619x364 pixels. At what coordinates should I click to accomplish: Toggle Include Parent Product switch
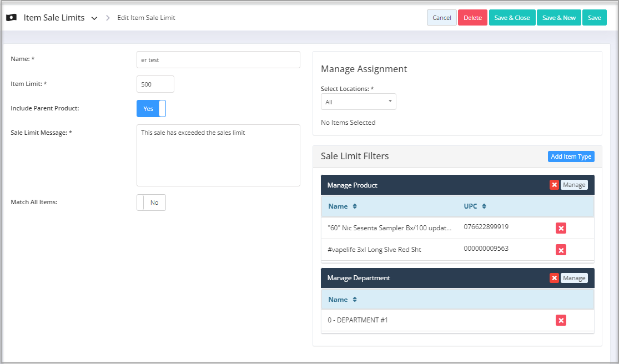151,108
